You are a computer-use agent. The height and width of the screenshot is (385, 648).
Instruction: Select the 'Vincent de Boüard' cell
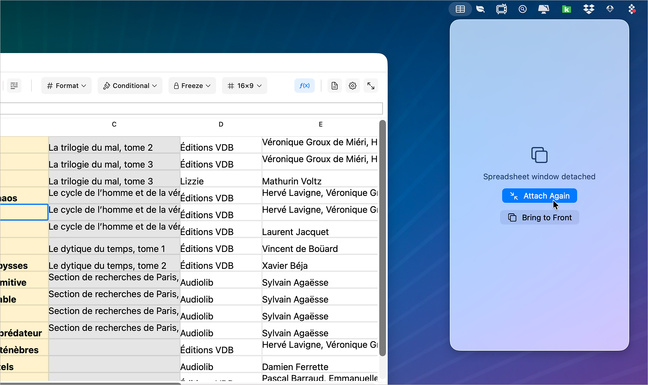[320, 246]
